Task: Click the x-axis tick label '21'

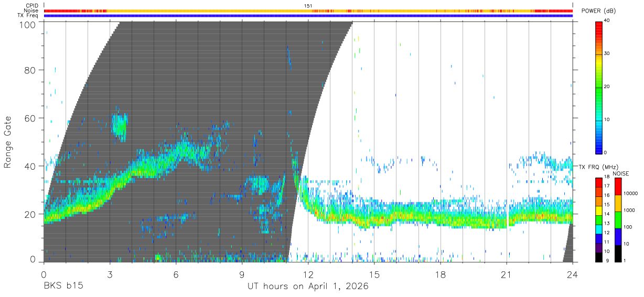Action: 506,274
